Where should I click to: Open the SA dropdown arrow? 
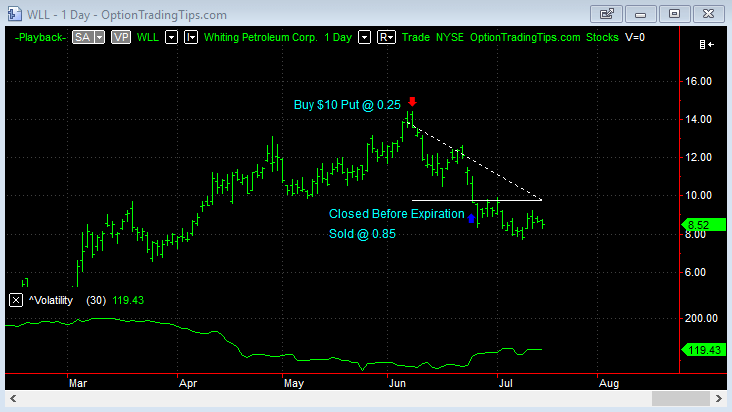99,37
